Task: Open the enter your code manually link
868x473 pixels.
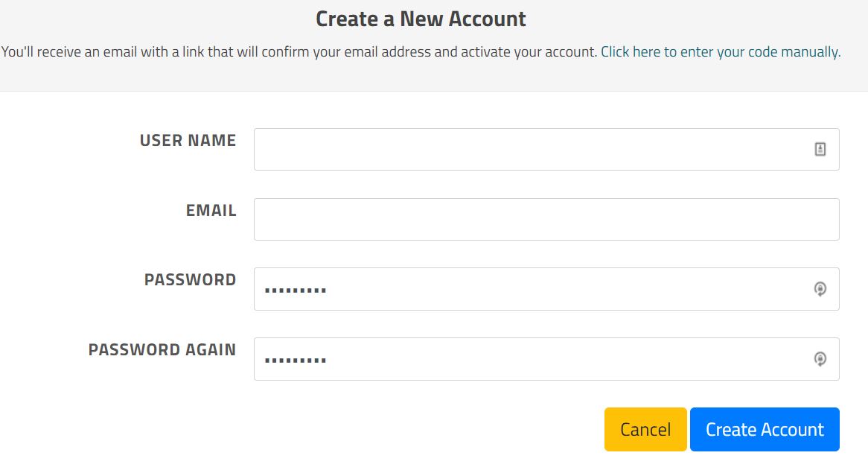Action: (720, 52)
